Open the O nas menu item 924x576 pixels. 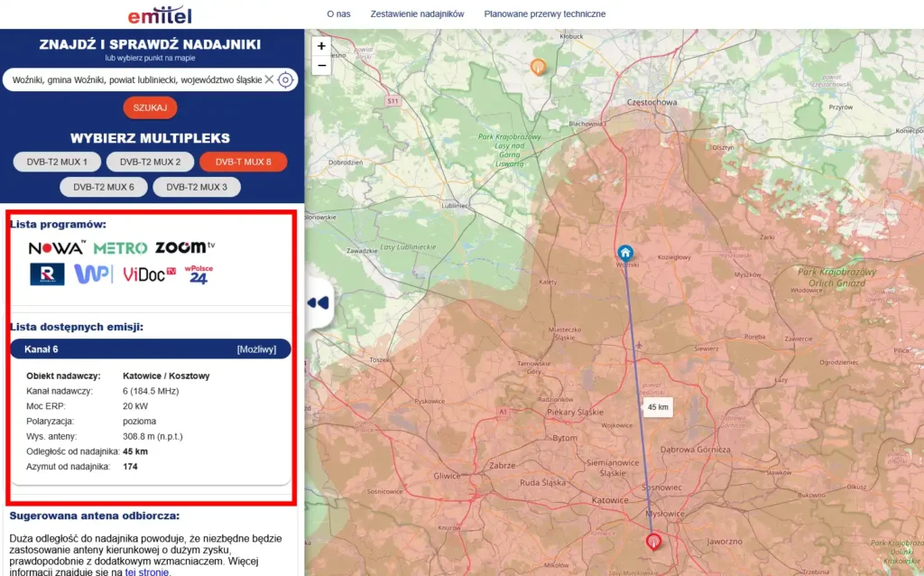click(x=338, y=14)
